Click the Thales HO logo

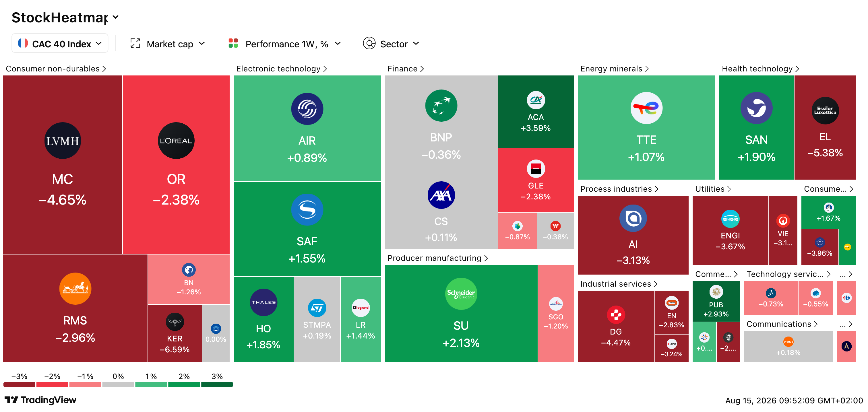tap(263, 302)
